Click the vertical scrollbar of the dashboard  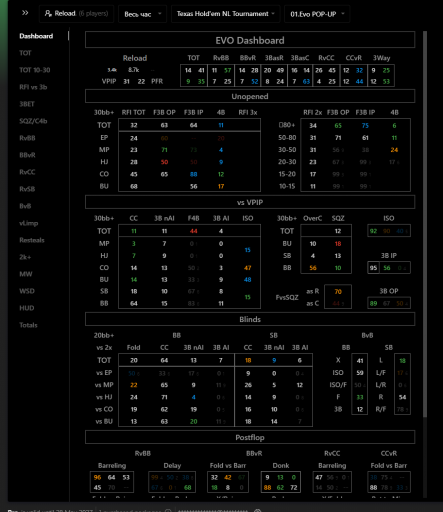pos(425,223)
